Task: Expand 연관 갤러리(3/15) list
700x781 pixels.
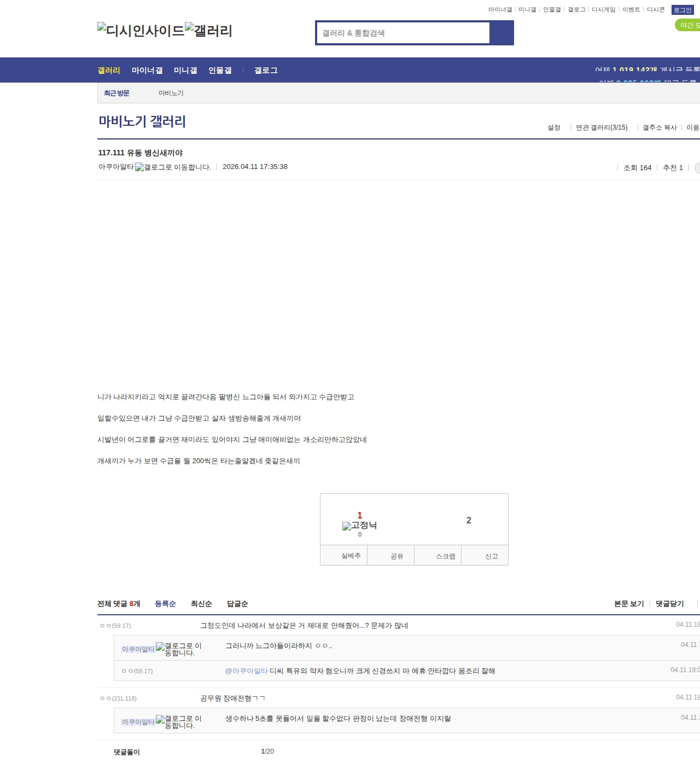Action: (x=602, y=127)
